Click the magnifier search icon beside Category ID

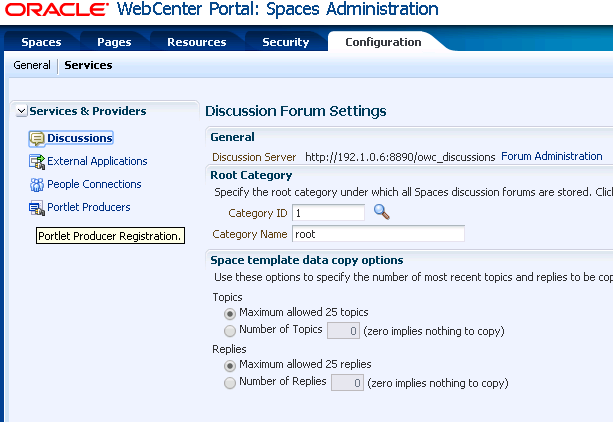(381, 212)
